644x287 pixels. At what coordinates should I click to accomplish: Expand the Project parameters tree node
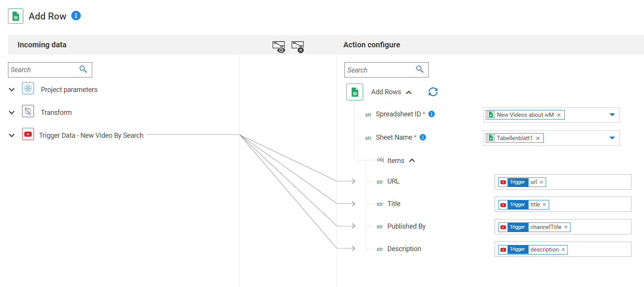pyautogui.click(x=12, y=90)
